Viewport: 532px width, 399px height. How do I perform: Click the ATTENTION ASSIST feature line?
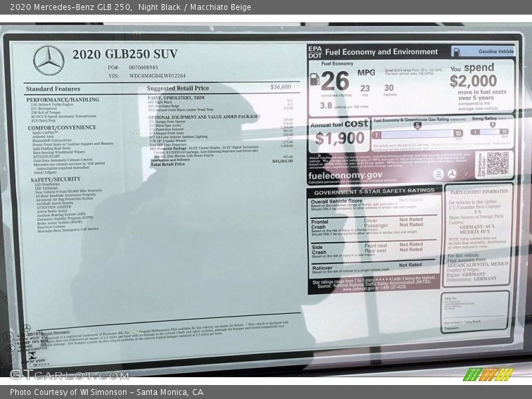(54, 207)
